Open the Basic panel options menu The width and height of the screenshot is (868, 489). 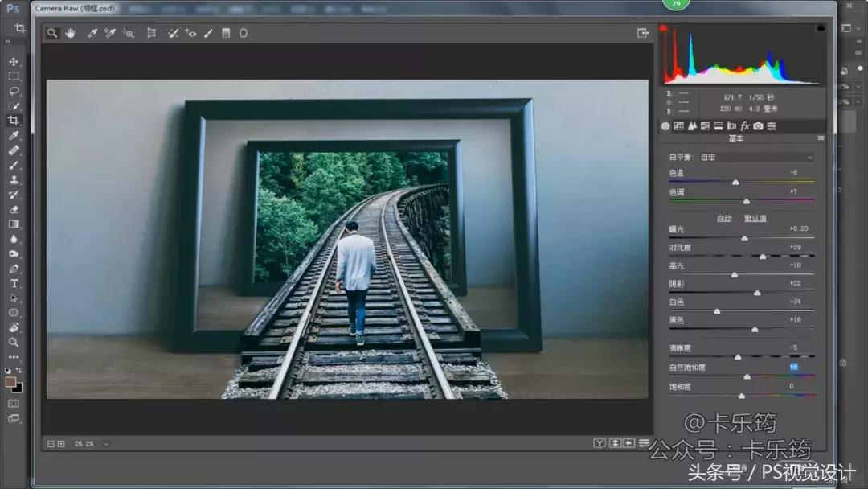(821, 138)
